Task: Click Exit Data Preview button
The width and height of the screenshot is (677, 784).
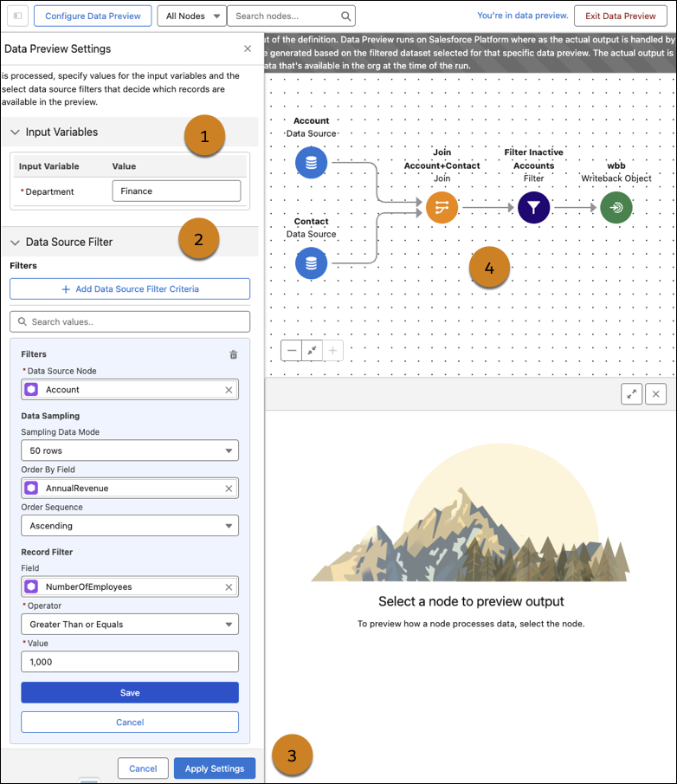Action: (621, 16)
